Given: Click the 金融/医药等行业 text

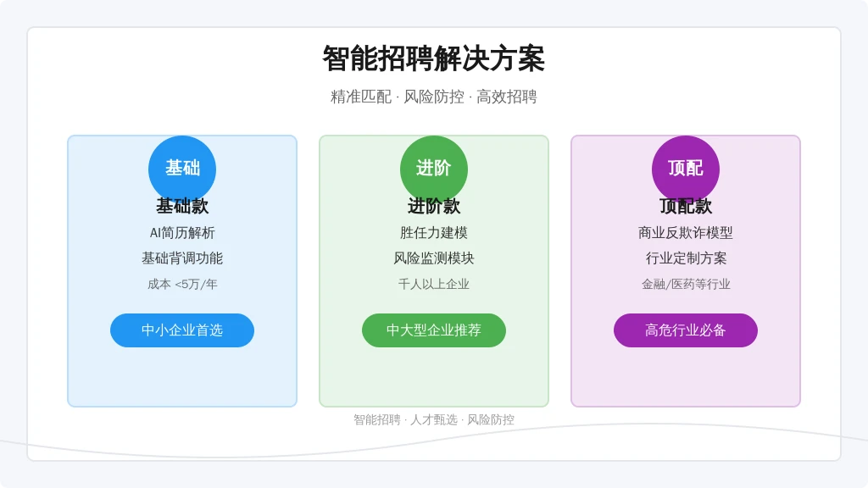Looking at the screenshot, I should [685, 285].
